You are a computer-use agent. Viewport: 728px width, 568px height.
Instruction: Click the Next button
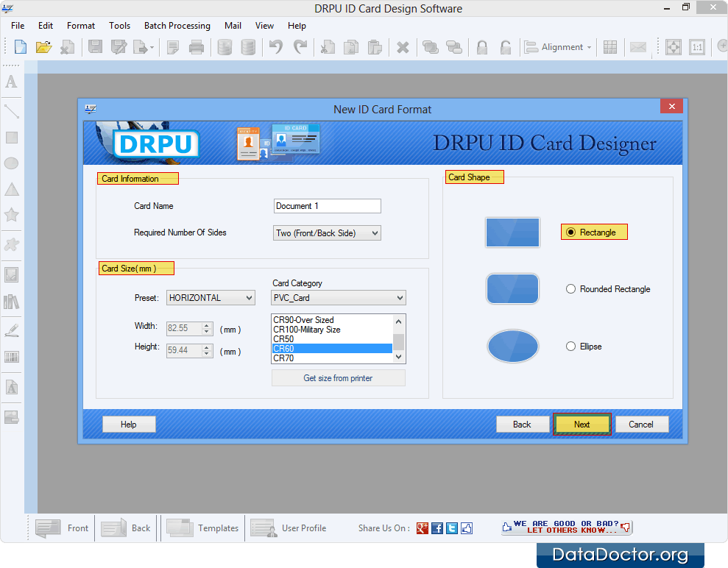(x=582, y=424)
